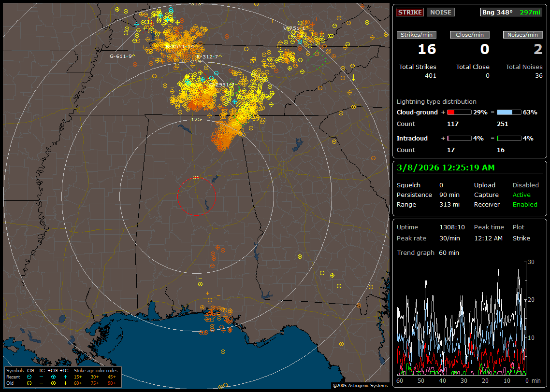
Task: Click the old +CG yellow symbol in legend
Action: 53,382
